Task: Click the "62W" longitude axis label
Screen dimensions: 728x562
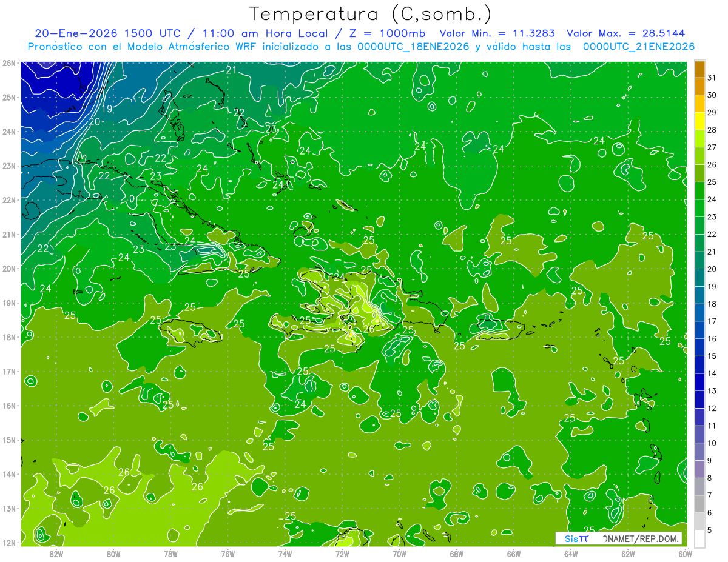Action: tap(628, 553)
